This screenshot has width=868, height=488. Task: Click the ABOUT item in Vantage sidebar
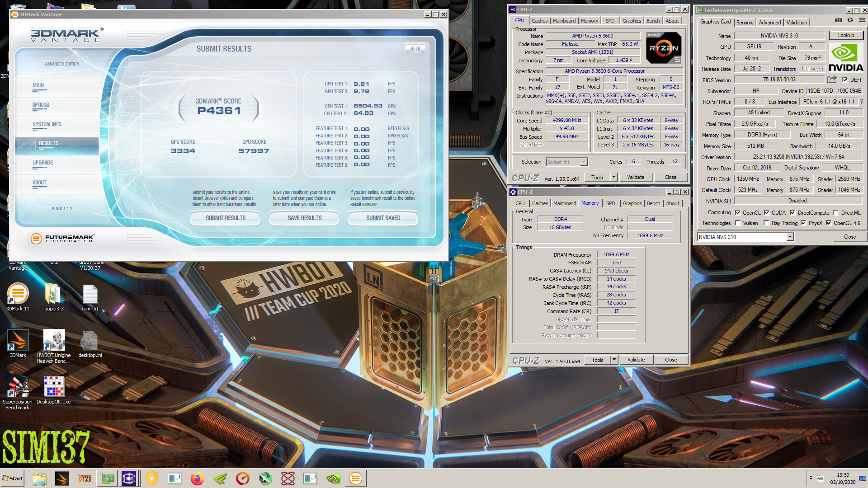(39, 183)
